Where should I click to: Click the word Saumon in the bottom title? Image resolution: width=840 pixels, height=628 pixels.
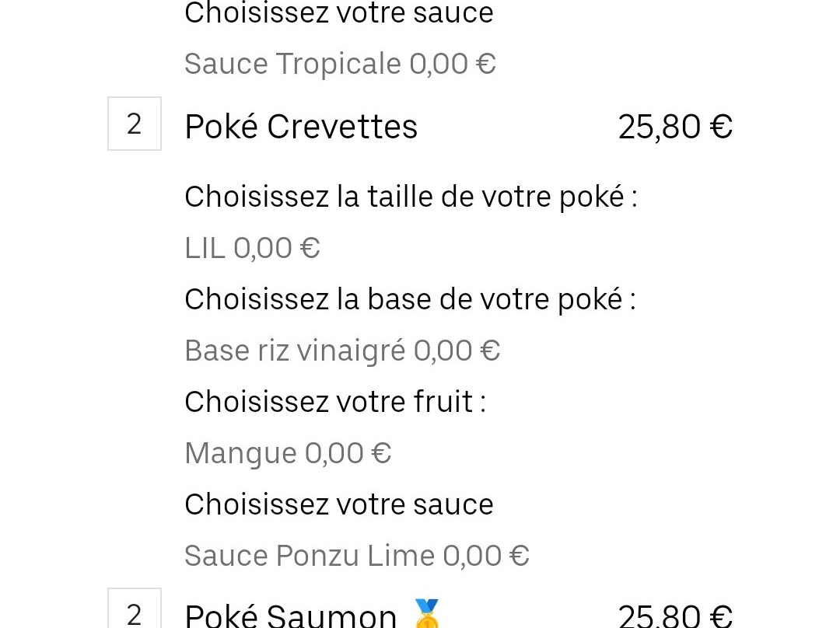[x=331, y=615]
